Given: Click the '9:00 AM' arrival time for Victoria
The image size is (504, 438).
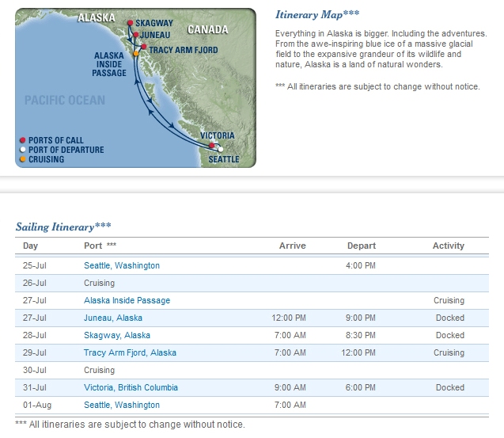Looking at the screenshot, I should pos(290,387).
